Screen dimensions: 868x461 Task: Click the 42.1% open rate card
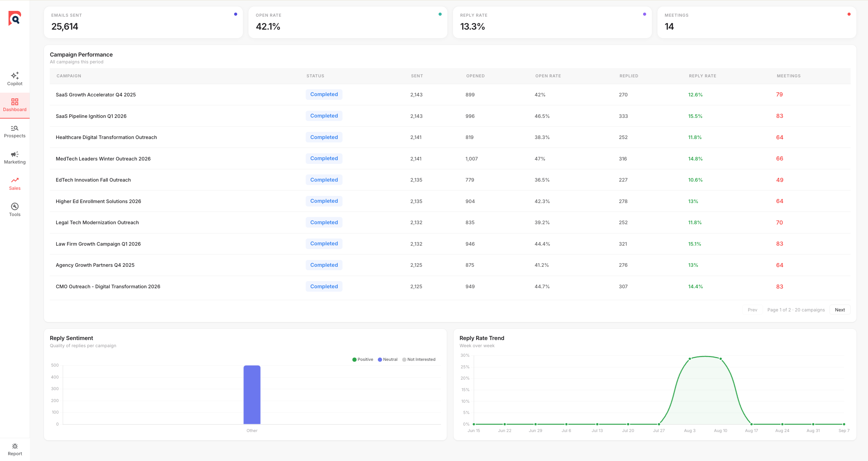point(348,22)
